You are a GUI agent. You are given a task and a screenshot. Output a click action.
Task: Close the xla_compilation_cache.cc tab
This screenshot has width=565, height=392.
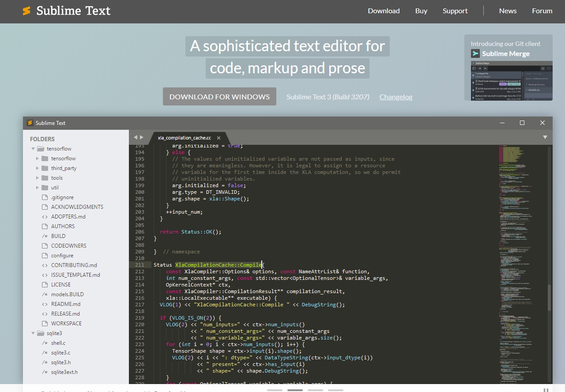click(218, 137)
